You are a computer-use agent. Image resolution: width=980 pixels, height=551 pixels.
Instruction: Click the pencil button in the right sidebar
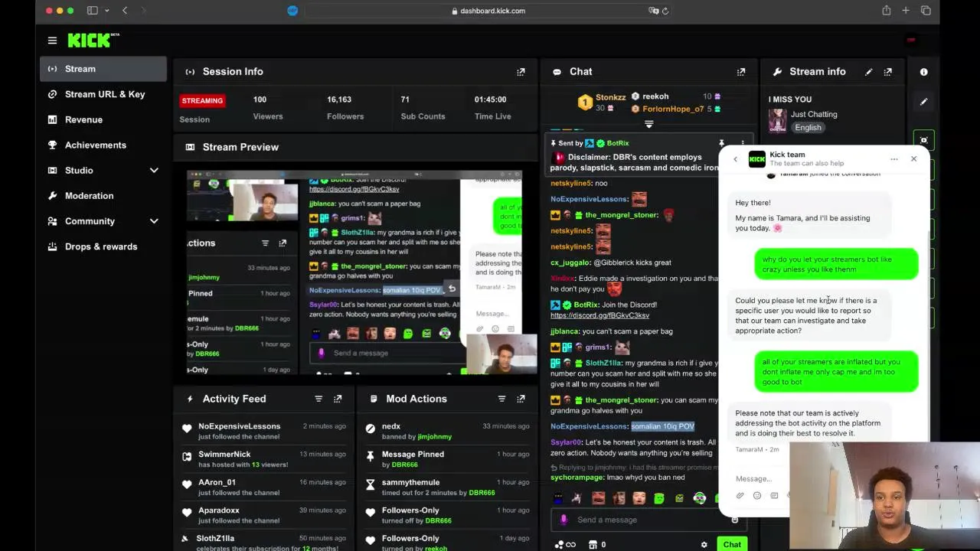[x=923, y=101]
